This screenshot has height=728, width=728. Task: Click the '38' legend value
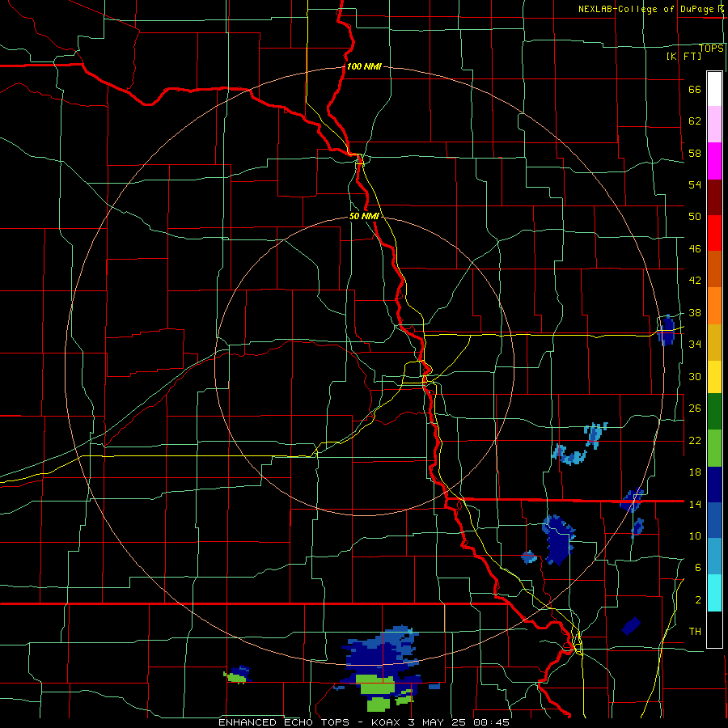pos(695,313)
